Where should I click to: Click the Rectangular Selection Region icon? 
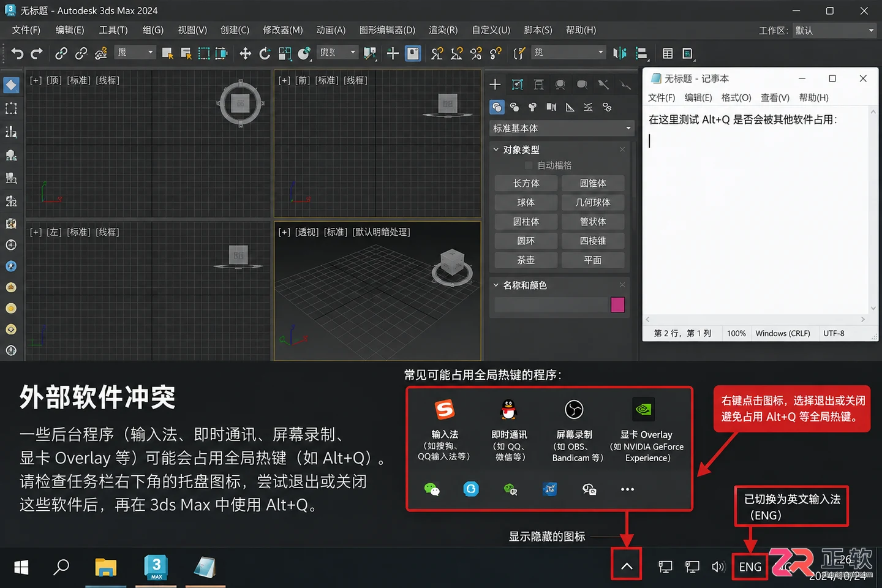(204, 53)
